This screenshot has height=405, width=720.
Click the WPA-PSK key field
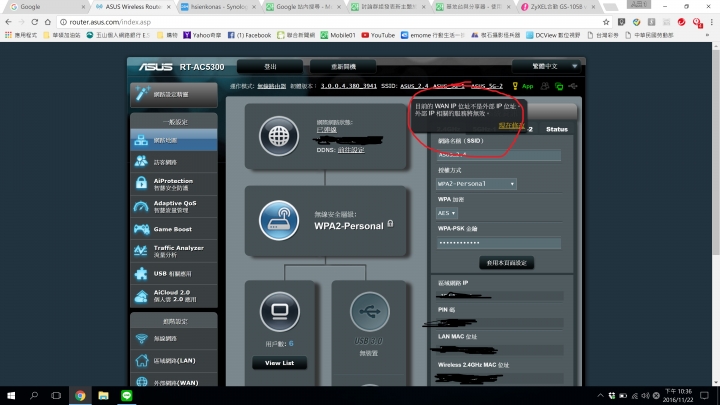(x=498, y=242)
